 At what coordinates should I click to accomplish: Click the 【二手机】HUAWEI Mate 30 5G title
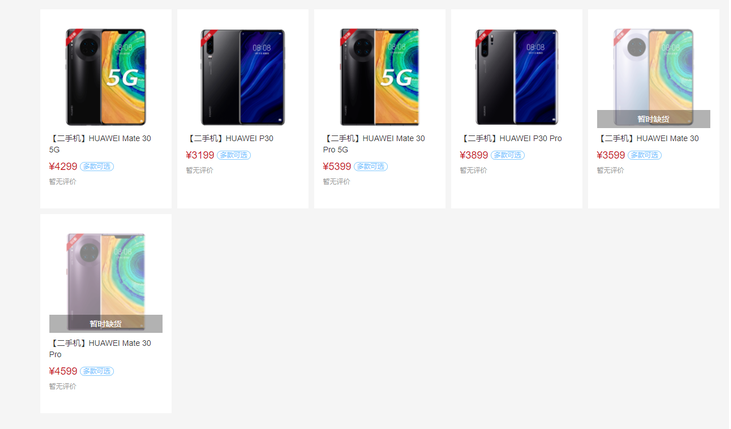click(x=100, y=144)
